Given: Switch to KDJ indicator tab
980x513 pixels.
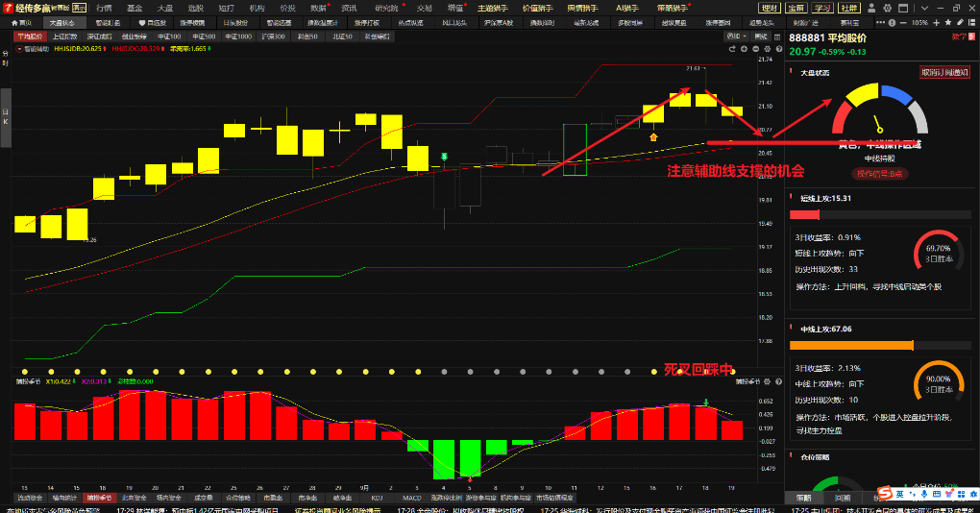Looking at the screenshot, I should (x=377, y=498).
